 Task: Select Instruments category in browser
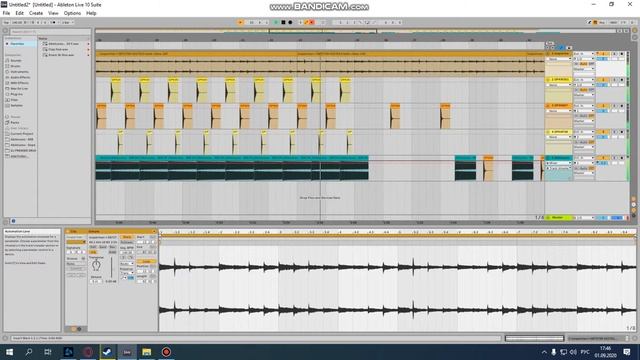19,72
